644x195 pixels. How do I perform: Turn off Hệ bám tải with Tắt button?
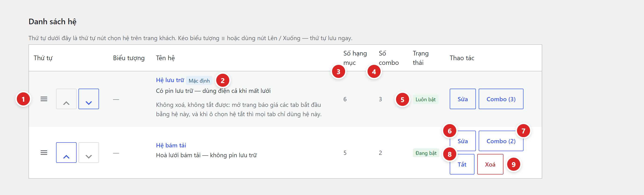pos(462,164)
